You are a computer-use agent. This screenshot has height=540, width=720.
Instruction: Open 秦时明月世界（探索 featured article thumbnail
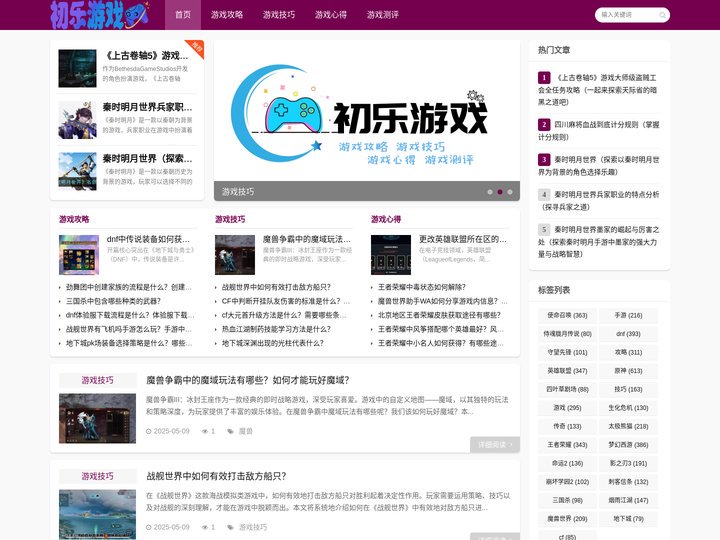point(77,171)
